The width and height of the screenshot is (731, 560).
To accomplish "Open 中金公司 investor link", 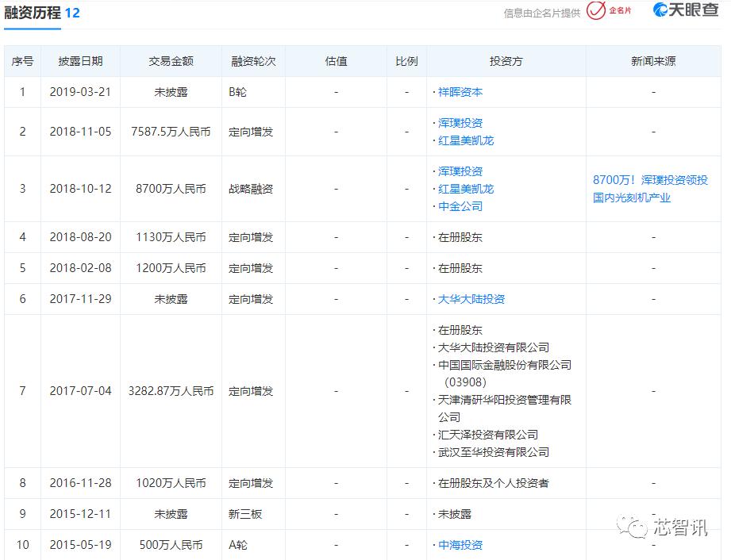I will click(460, 206).
